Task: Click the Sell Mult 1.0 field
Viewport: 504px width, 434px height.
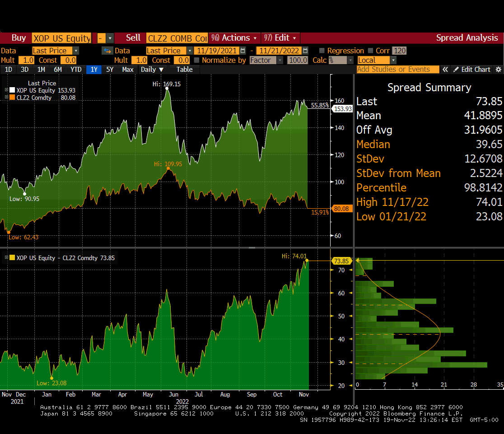Action: (140, 60)
